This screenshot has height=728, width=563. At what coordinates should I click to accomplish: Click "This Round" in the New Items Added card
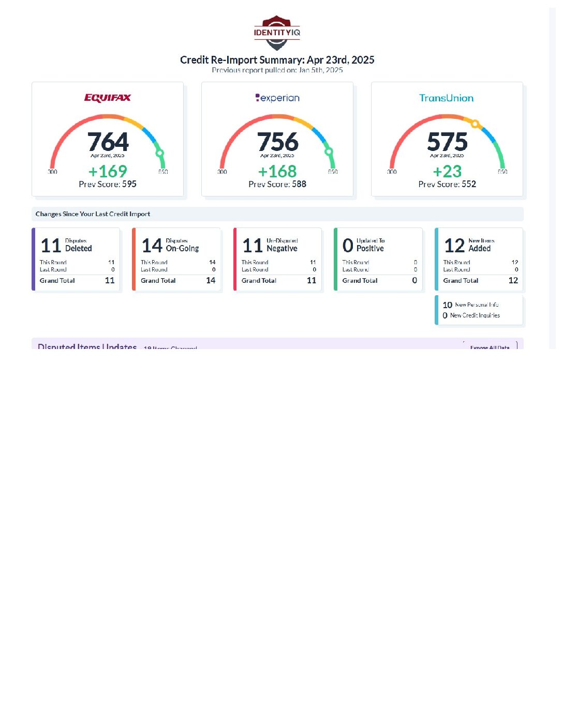tap(457, 262)
